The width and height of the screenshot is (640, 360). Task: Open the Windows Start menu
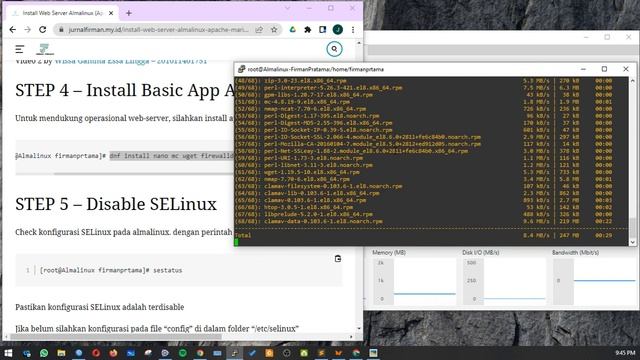[8, 353]
